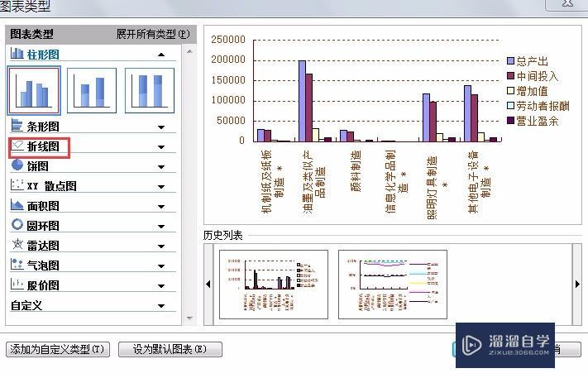
Task: Click chart type list scroll-up arrow
Action: [189, 51]
